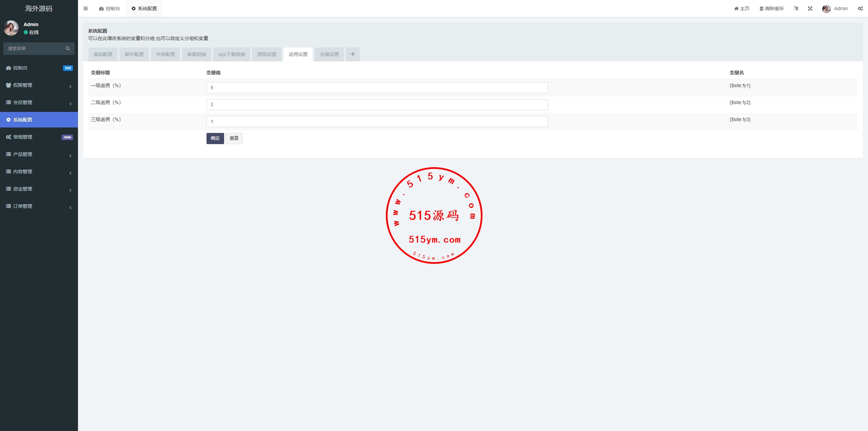Click the search magnifier icon in sidebar
Screen dimensions: 868x431
click(x=68, y=48)
